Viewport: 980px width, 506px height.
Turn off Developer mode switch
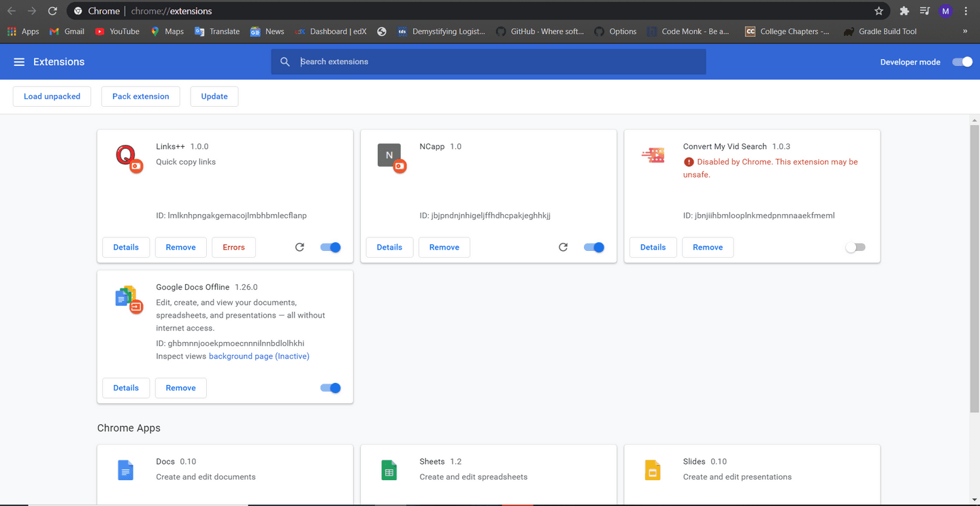[x=962, y=62]
